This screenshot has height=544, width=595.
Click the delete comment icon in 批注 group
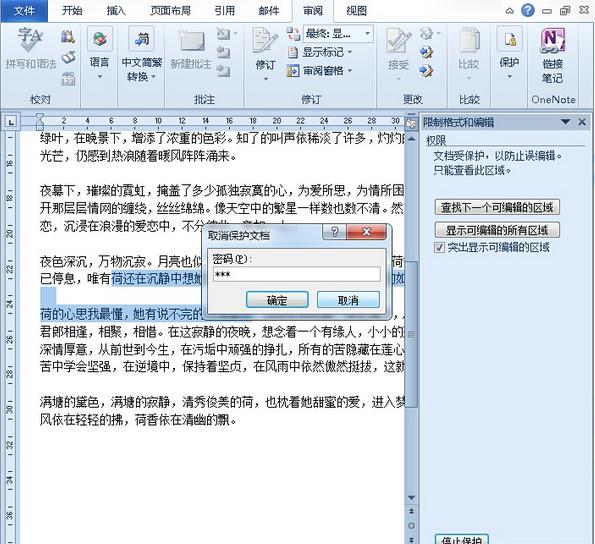pyautogui.click(x=224, y=34)
